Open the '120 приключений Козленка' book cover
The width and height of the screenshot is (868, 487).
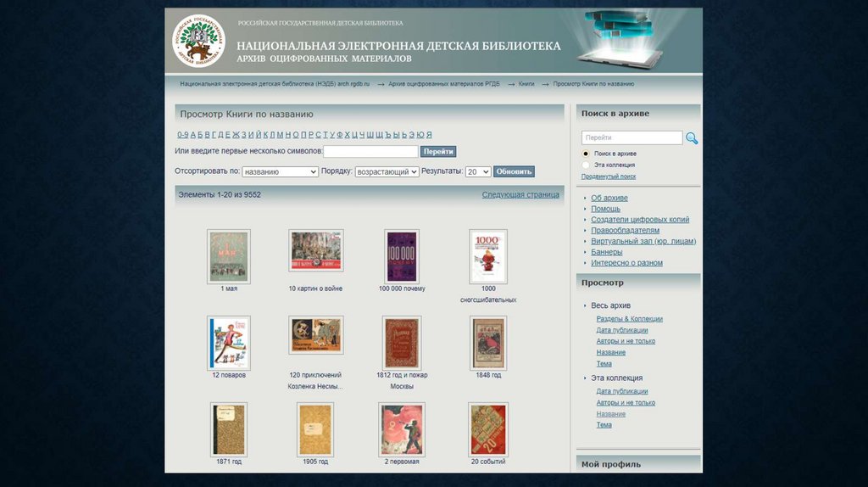316,335
